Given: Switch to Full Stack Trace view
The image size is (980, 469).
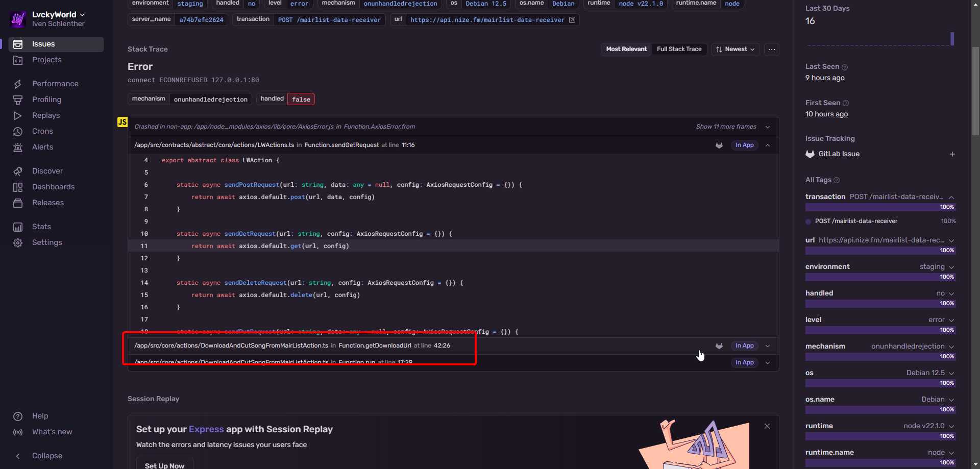Looking at the screenshot, I should tap(679, 49).
